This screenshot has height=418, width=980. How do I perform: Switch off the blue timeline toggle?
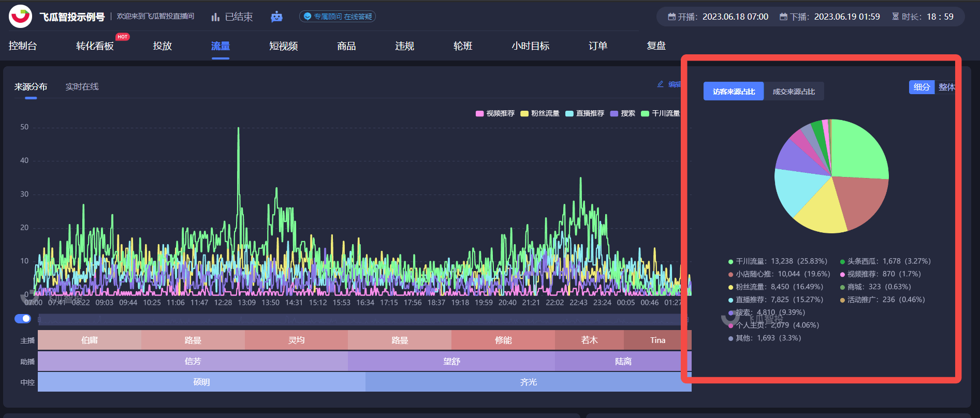click(23, 319)
